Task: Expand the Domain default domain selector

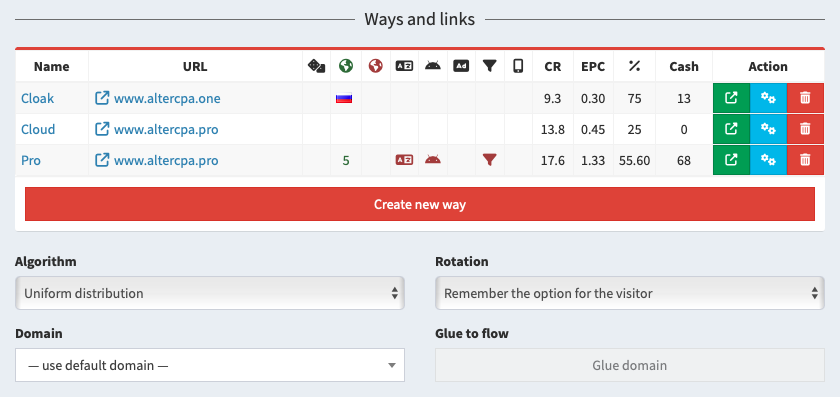Action: coord(209,365)
